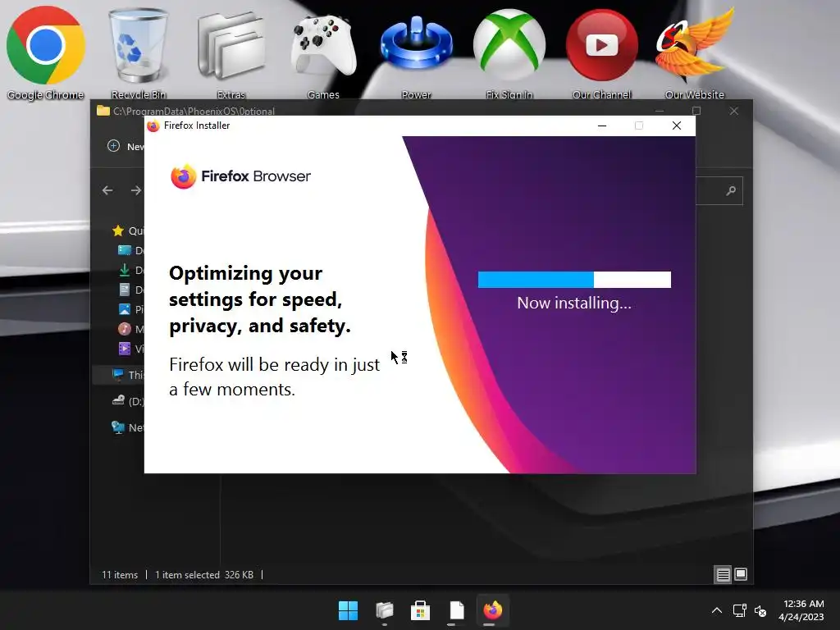Open the clock showing 12:36 AM
This screenshot has height=630, width=840.
[801, 610]
